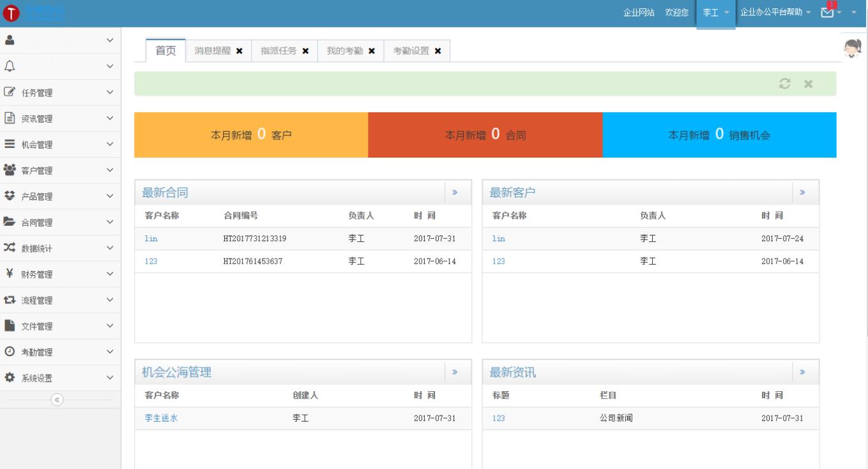
Task: Click contract number HT2017731213319
Action: coord(255,239)
